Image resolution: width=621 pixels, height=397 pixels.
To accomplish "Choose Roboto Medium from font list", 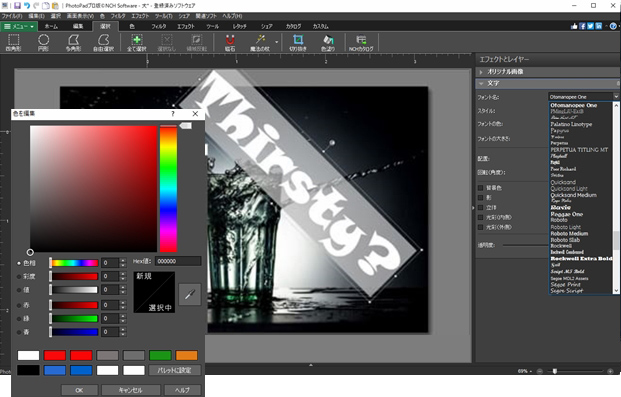I will 569,233.
